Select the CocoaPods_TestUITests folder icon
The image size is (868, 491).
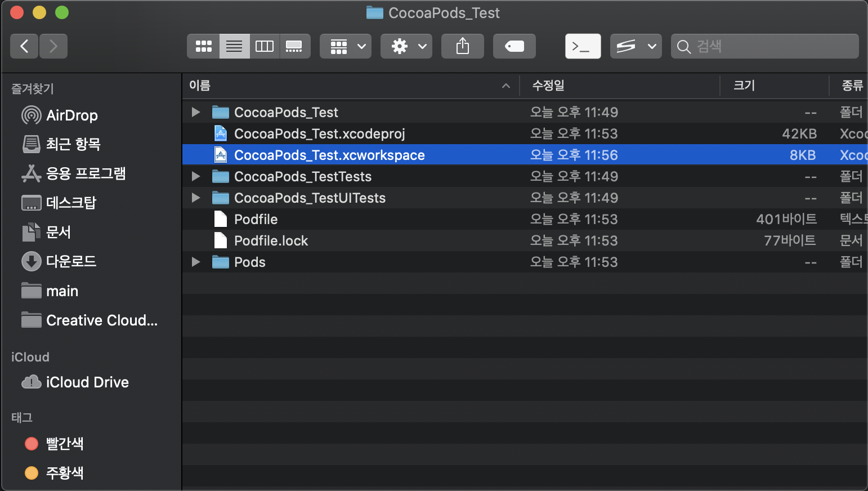(x=221, y=198)
